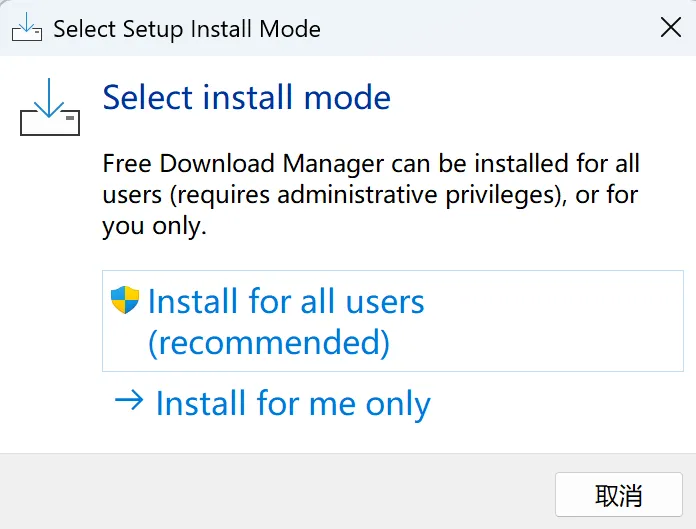The width and height of the screenshot is (696, 529).
Task: Click the word "users" in the all-users option
Action: (384, 302)
